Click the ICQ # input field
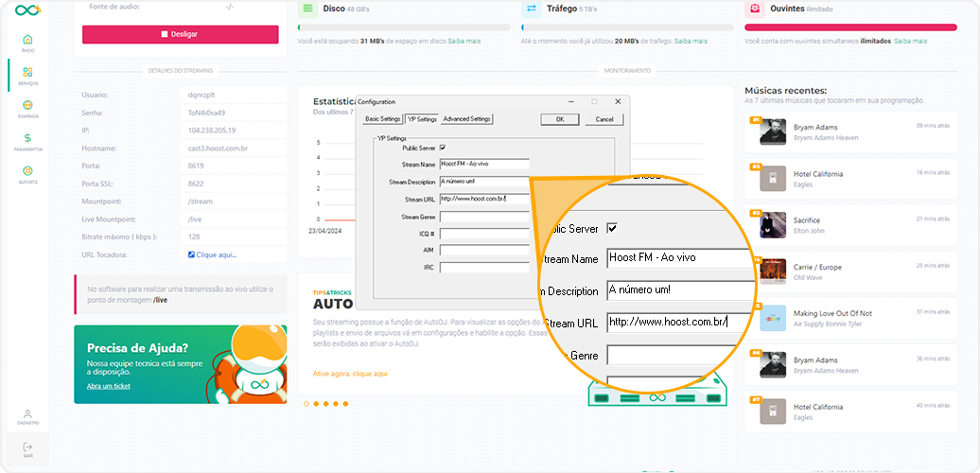Image resolution: width=980 pixels, height=473 pixels. point(484,234)
